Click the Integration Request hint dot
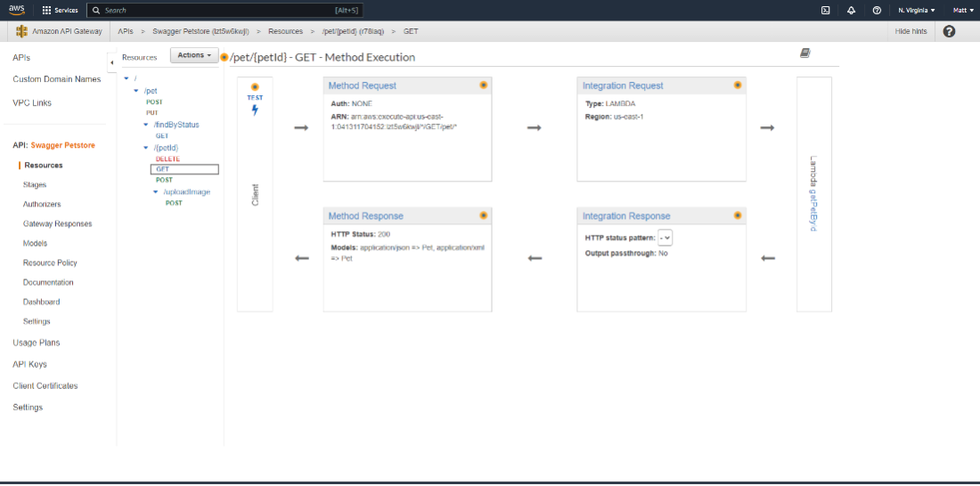Viewport: 980px width, 486px height. pyautogui.click(x=738, y=85)
